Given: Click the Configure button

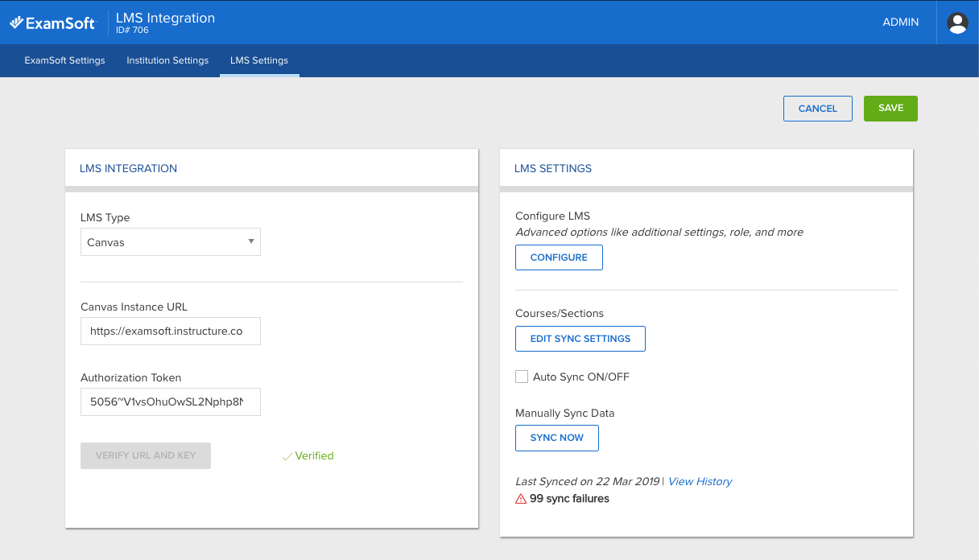Looking at the screenshot, I should click(559, 257).
